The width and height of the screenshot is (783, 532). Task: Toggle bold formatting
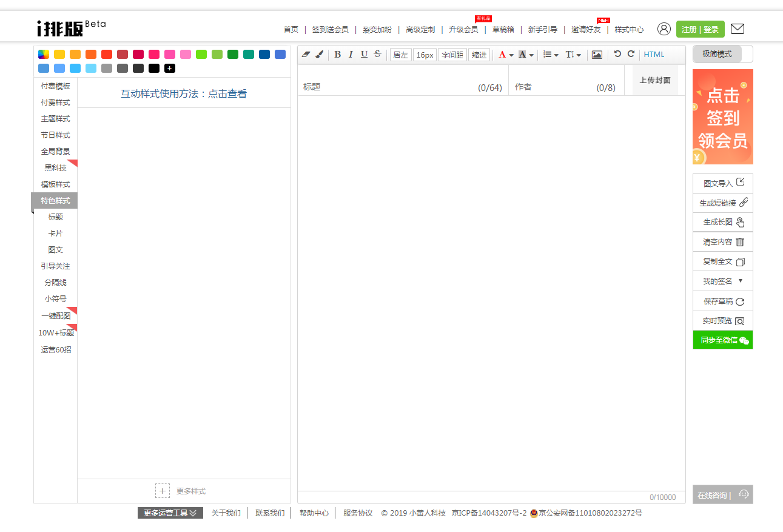(337, 55)
